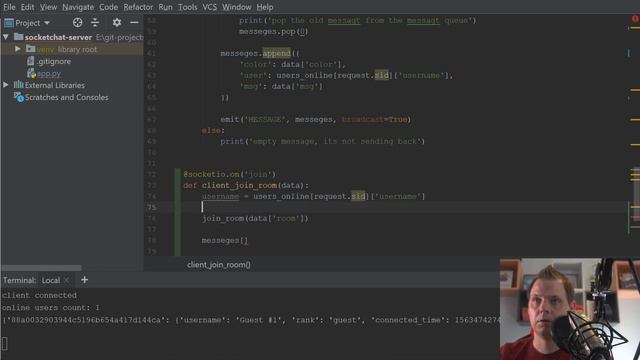
Task: Select Scratches and Consoles
Action: (67, 97)
